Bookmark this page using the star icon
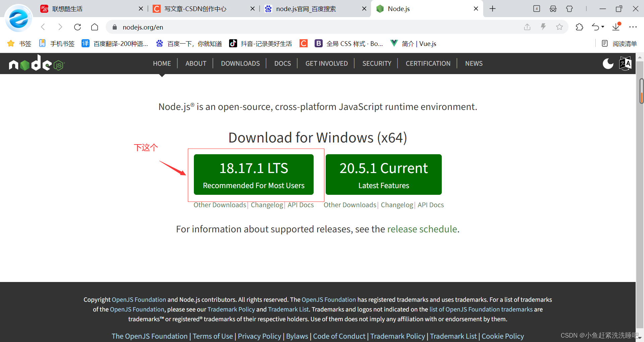This screenshot has height=342, width=644. [559, 27]
